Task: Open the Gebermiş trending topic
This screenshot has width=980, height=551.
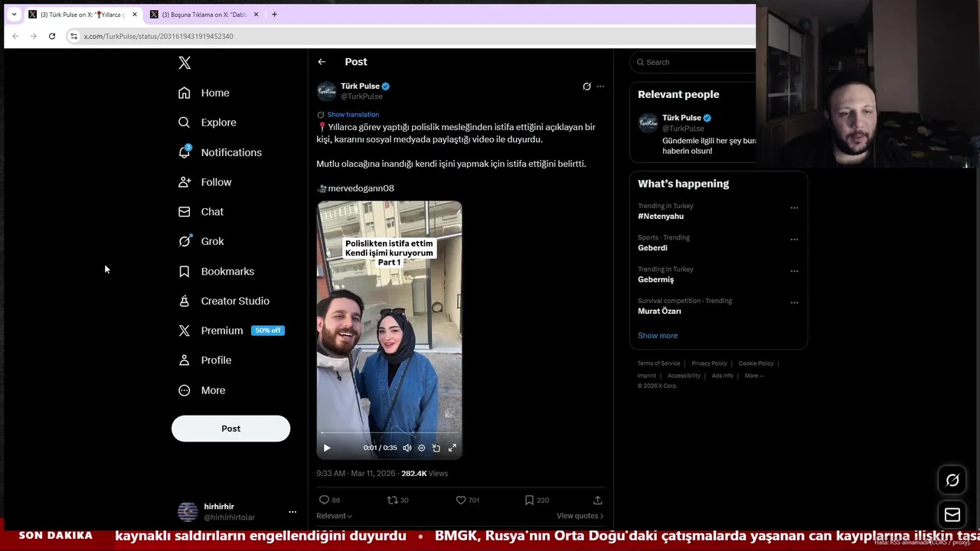Action: (655, 279)
